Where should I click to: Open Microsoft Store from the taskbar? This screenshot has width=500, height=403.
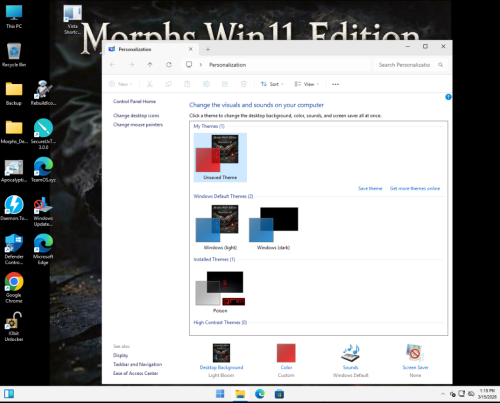[279, 394]
